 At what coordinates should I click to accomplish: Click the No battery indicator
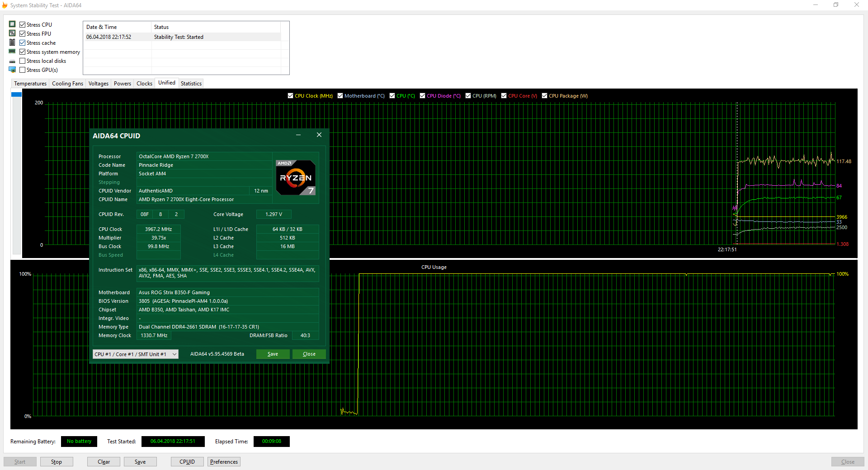coord(79,442)
